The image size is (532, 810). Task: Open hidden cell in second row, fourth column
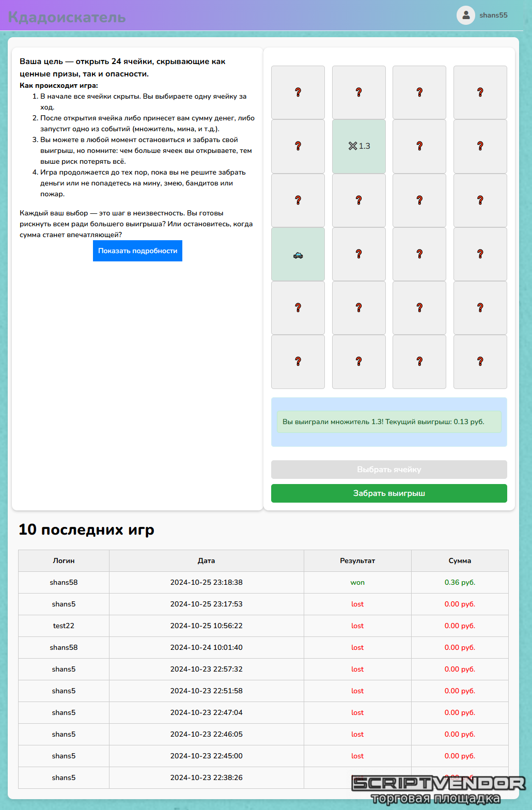[480, 146]
